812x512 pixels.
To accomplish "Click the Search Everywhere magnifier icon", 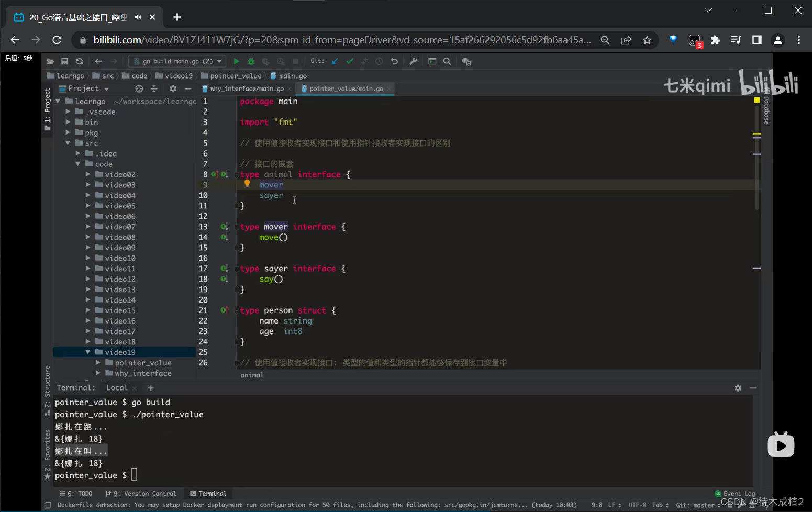I will [447, 61].
